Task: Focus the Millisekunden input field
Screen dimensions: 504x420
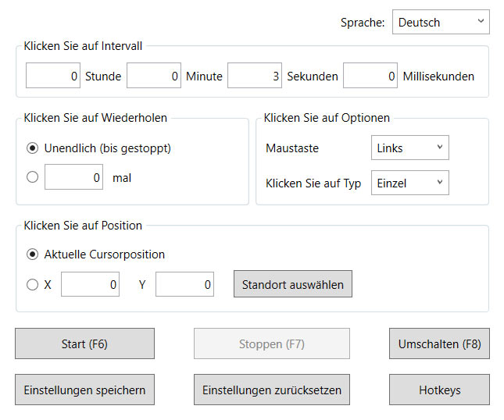Action: pos(370,77)
